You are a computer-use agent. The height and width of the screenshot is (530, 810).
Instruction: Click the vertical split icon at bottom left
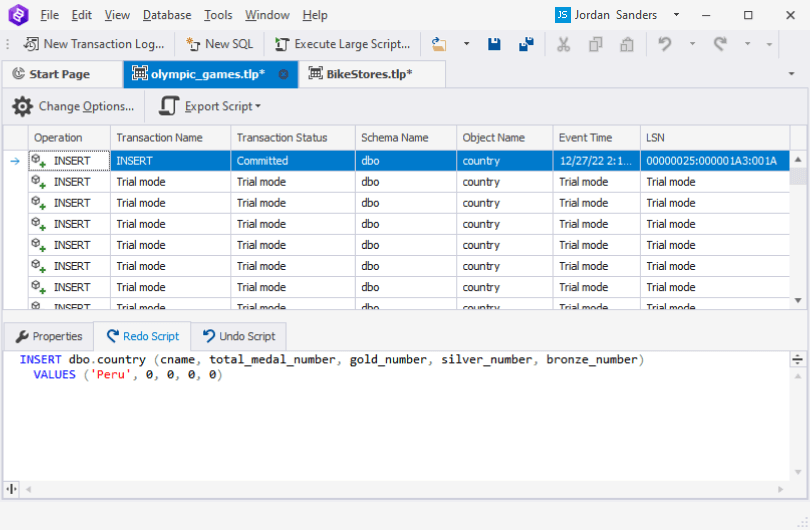pyautogui.click(x=11, y=489)
